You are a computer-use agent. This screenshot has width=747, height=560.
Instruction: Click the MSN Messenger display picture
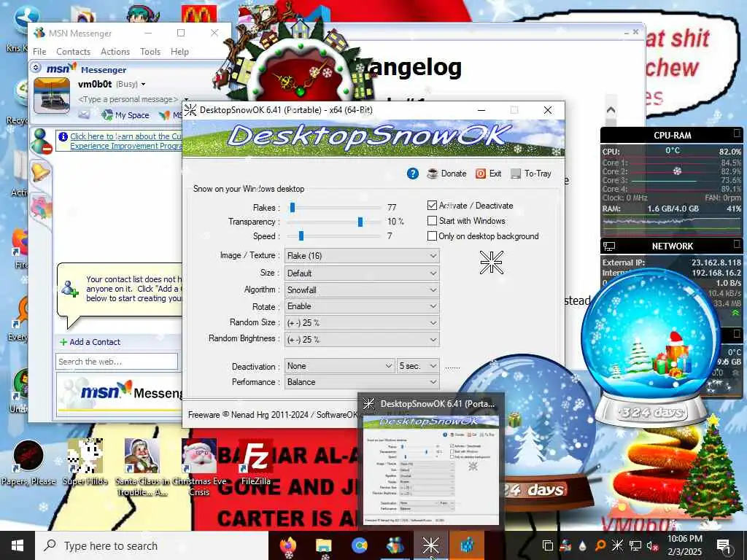[52, 96]
